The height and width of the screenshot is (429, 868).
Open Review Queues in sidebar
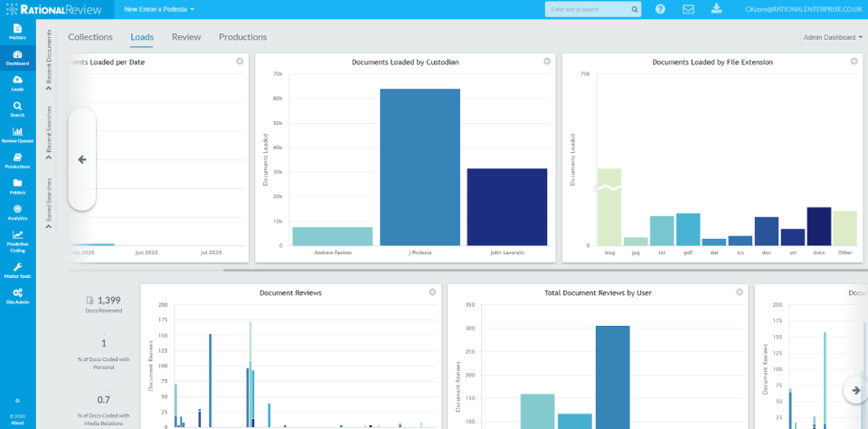[x=17, y=134]
